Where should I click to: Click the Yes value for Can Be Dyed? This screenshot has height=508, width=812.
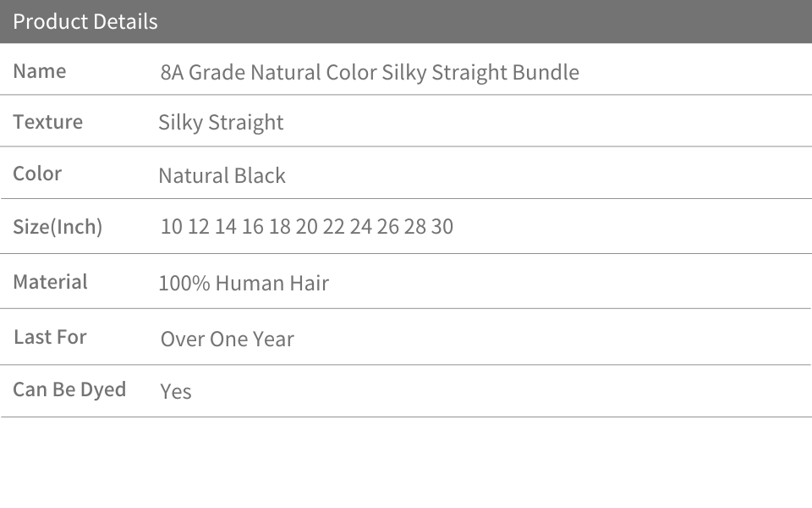pyautogui.click(x=176, y=391)
